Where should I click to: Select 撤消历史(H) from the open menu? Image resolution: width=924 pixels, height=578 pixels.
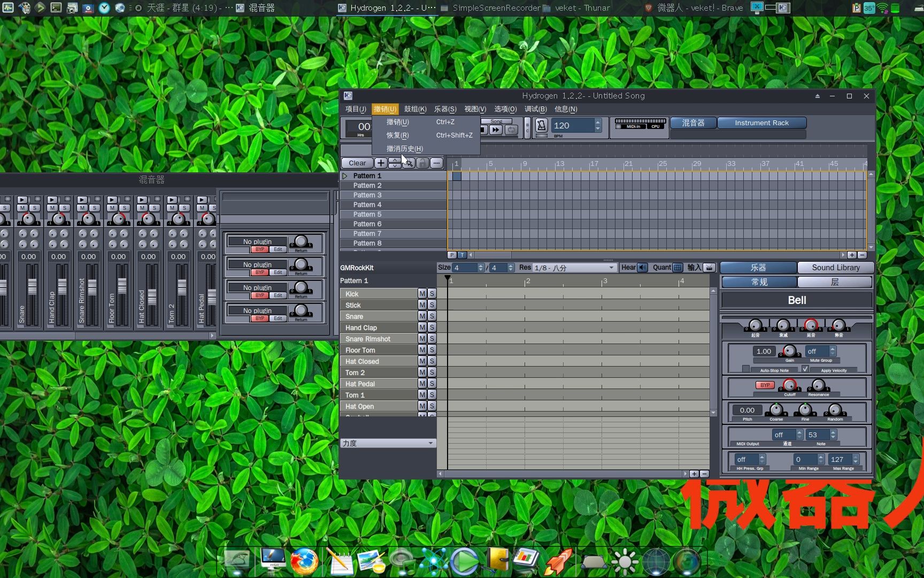coord(404,149)
